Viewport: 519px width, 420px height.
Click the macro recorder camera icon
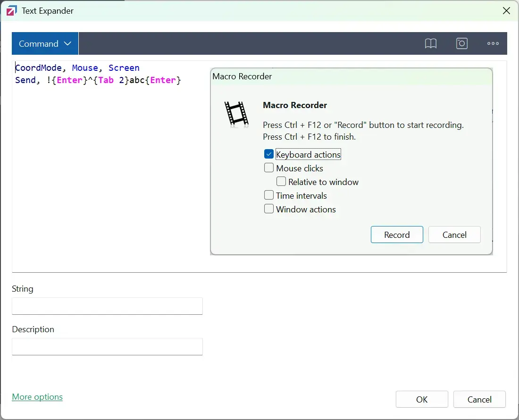462,43
